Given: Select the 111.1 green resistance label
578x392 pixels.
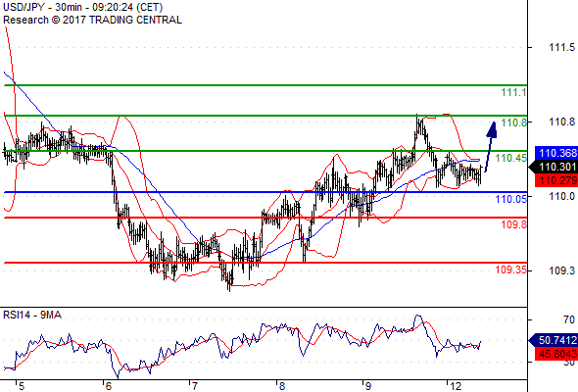Looking at the screenshot, I should (513, 92).
